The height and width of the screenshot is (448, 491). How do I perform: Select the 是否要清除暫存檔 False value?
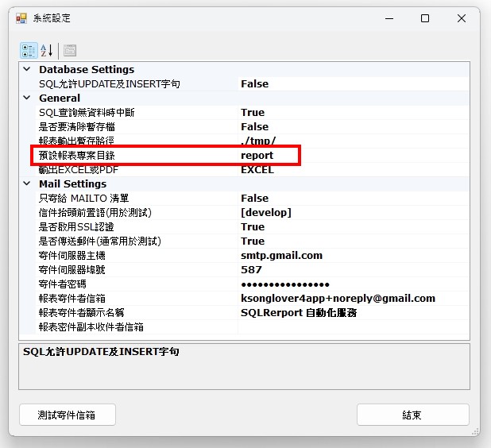point(254,127)
